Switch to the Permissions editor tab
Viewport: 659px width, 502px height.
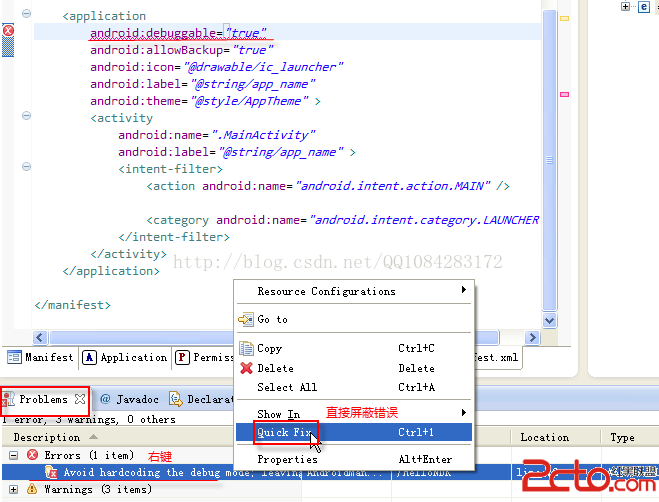tap(204, 357)
